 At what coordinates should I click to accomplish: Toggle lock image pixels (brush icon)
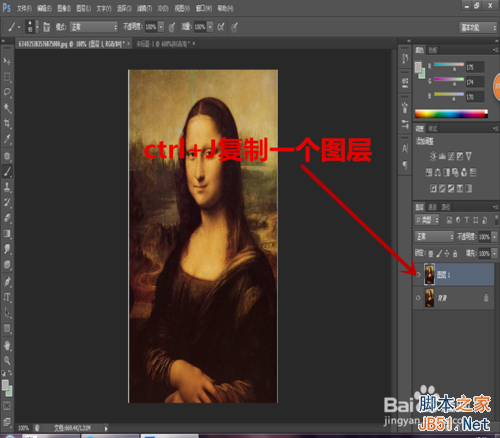(439, 254)
